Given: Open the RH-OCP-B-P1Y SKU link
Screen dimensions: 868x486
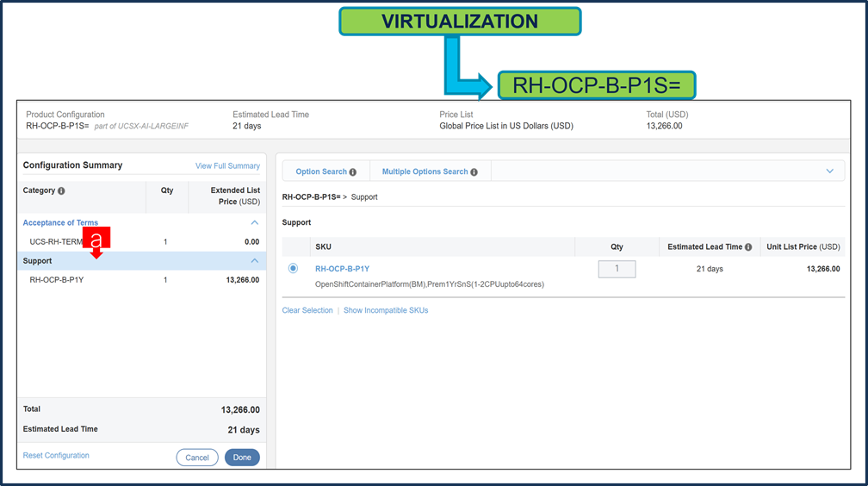Looking at the screenshot, I should coord(342,269).
